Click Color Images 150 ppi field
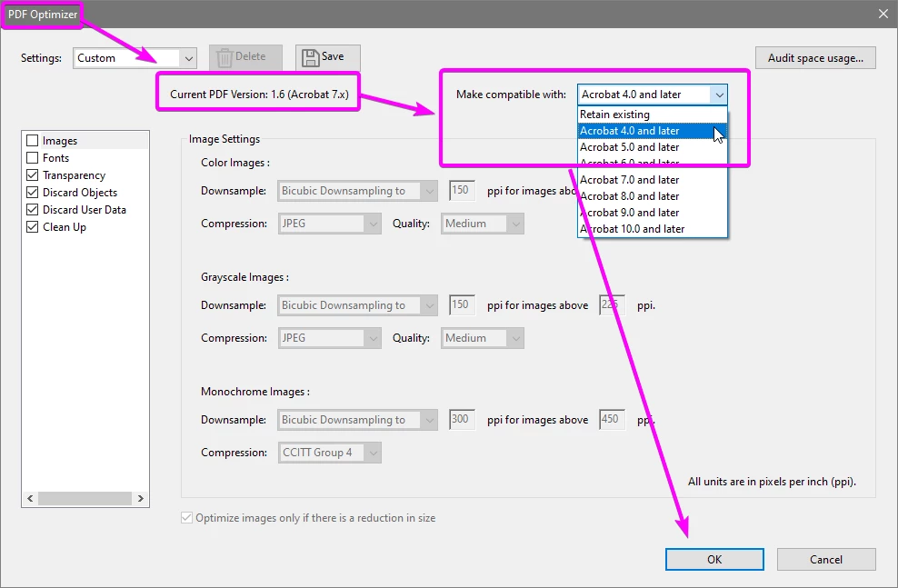Image resolution: width=898 pixels, height=588 pixels. [462, 190]
